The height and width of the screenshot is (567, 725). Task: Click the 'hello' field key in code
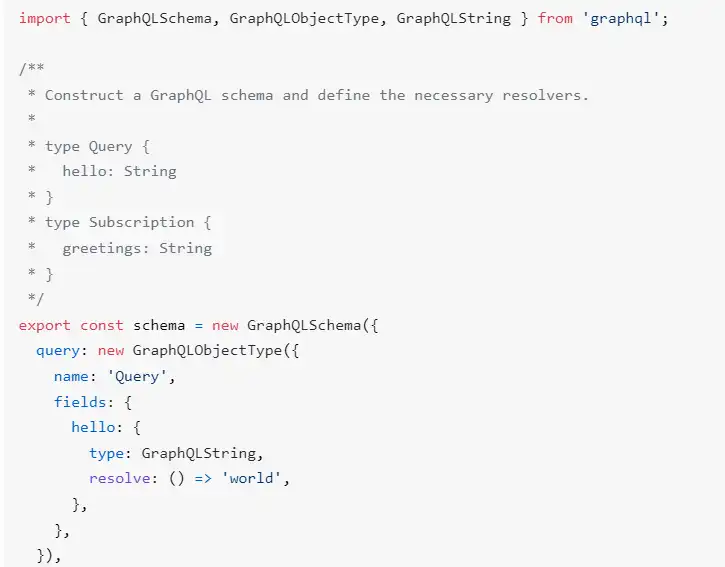[x=93, y=427]
